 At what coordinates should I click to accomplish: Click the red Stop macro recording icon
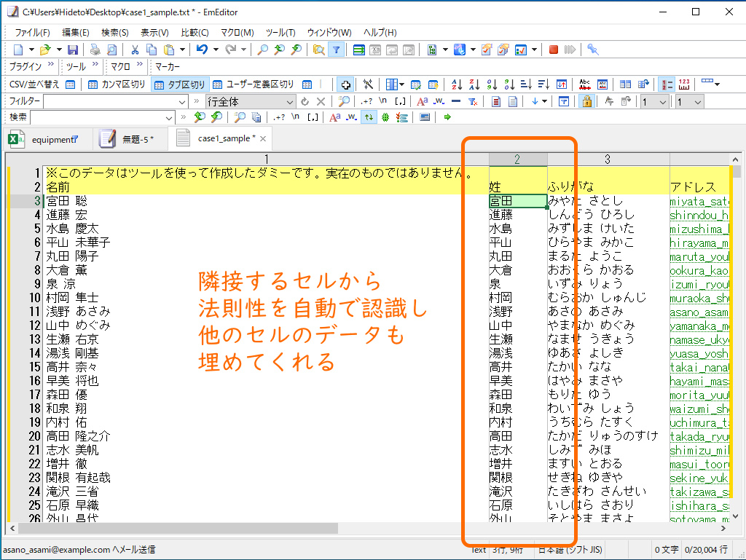[x=554, y=50]
